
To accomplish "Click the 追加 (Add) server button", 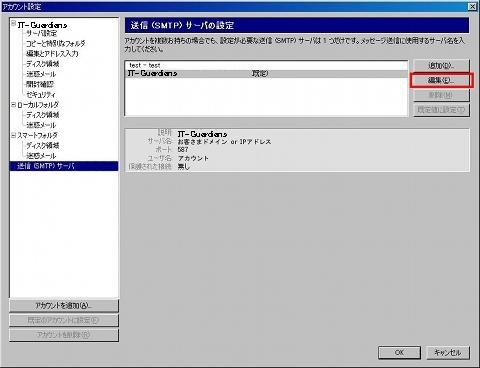I will click(441, 65).
